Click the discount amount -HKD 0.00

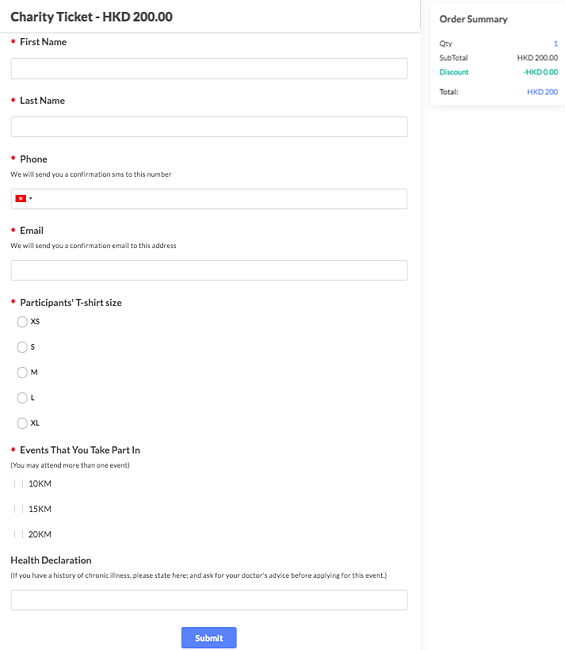coord(541,72)
